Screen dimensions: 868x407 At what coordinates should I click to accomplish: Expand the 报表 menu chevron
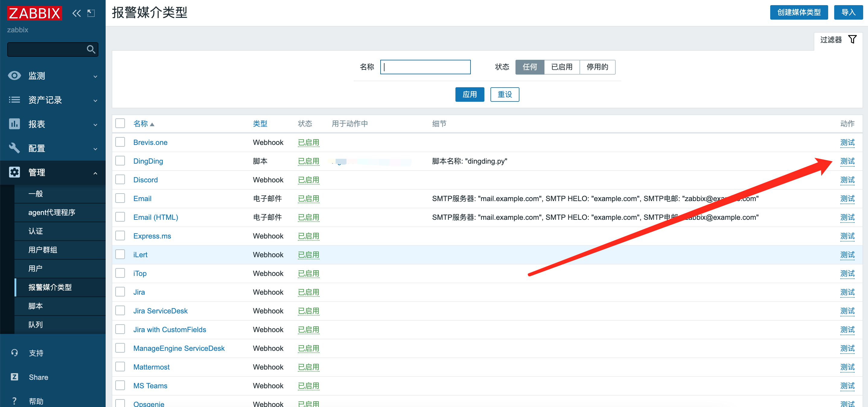pyautogui.click(x=95, y=125)
